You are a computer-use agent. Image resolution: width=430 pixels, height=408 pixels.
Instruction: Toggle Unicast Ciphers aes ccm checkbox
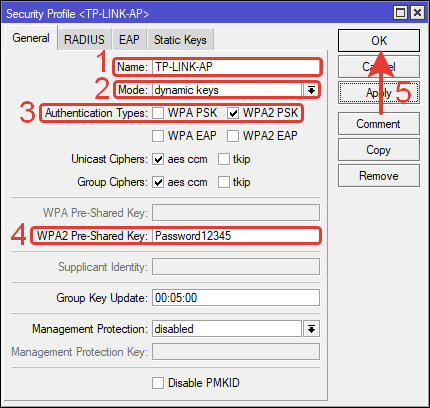(158, 159)
